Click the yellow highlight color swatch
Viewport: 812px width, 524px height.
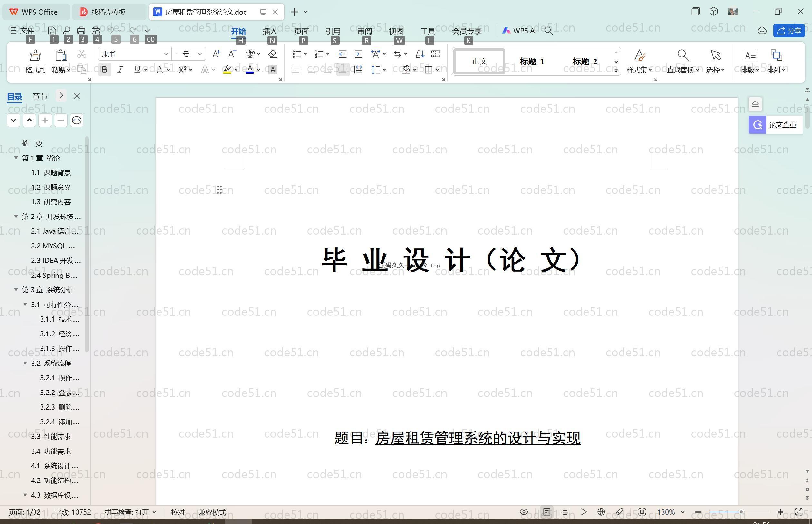(x=227, y=70)
